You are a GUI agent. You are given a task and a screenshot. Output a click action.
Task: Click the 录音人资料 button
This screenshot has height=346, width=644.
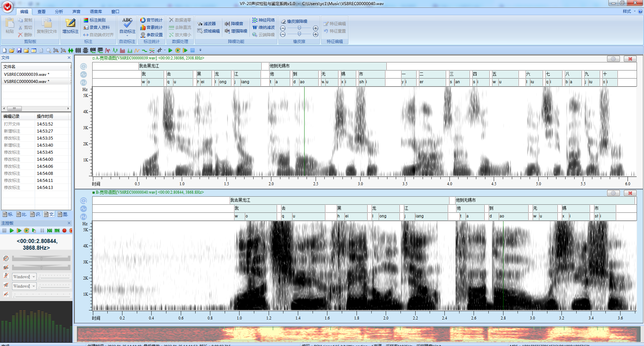point(97,28)
